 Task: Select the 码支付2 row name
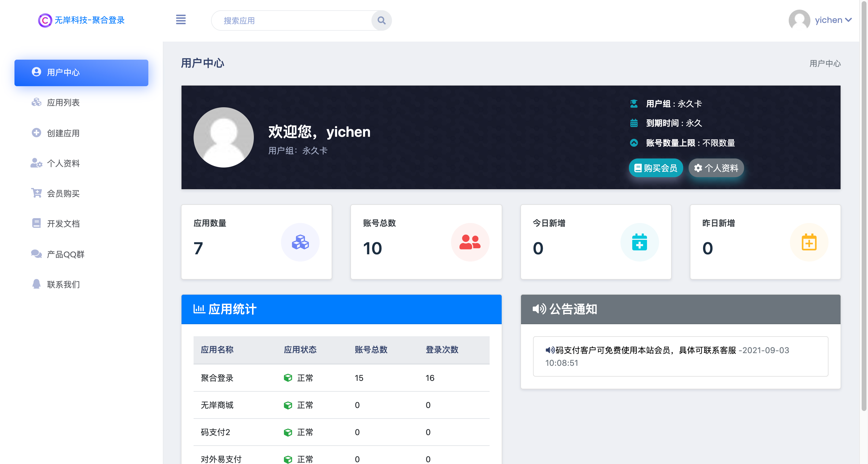tap(215, 432)
